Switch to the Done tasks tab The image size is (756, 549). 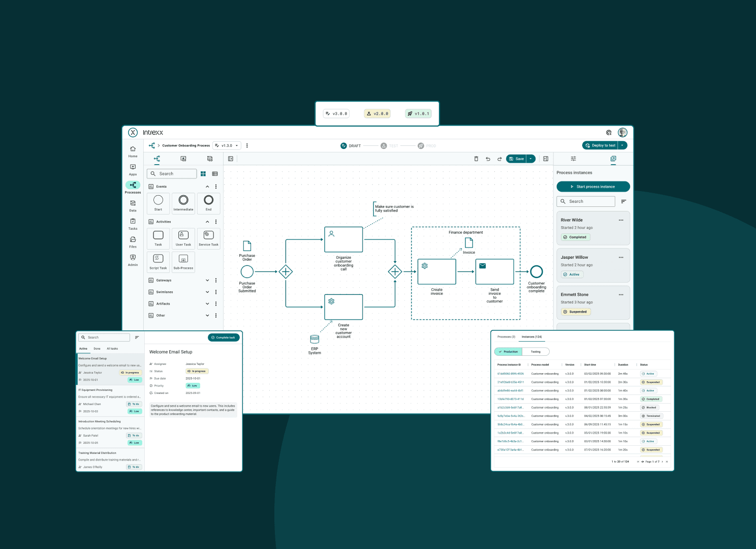coord(97,349)
